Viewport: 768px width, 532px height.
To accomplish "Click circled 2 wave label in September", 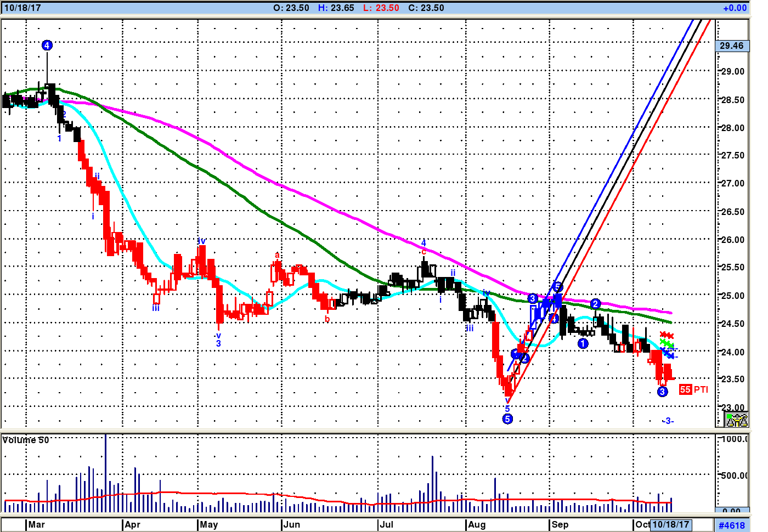I will coord(596,304).
